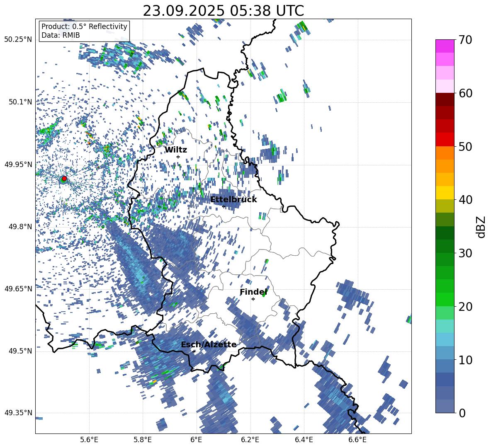Viewport: 491px width, 448px height.
Task: Click the 'Data: RMIB' legend text
Action: click(61, 35)
